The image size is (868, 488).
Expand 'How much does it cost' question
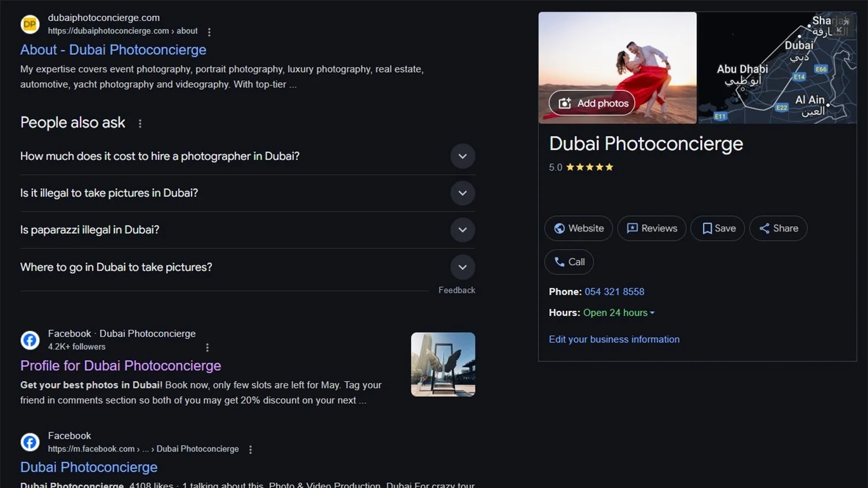pos(462,156)
